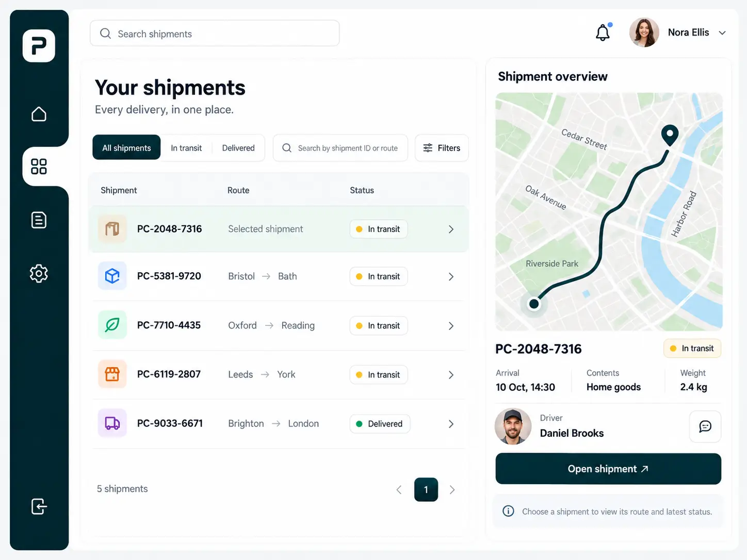
Task: Click the destination pin on the map
Action: (670, 136)
